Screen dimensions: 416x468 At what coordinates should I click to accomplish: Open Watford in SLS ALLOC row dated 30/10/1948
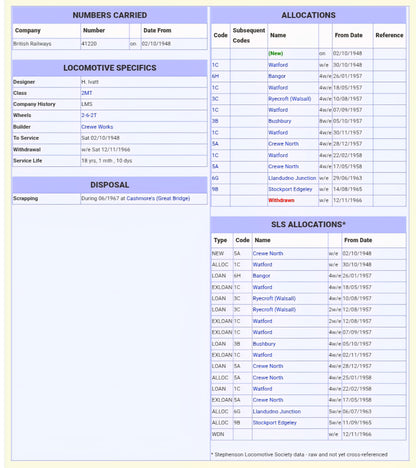[x=262, y=264]
